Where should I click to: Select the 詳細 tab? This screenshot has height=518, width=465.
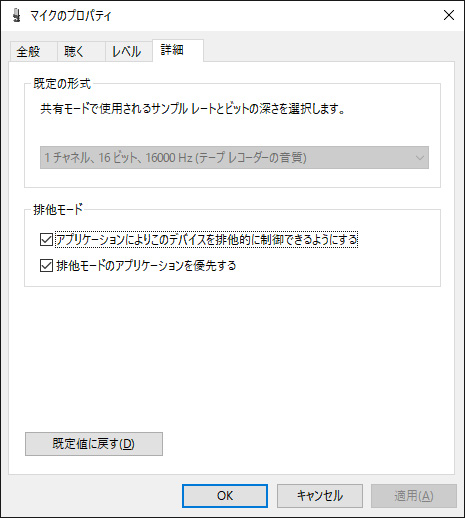[x=178, y=50]
